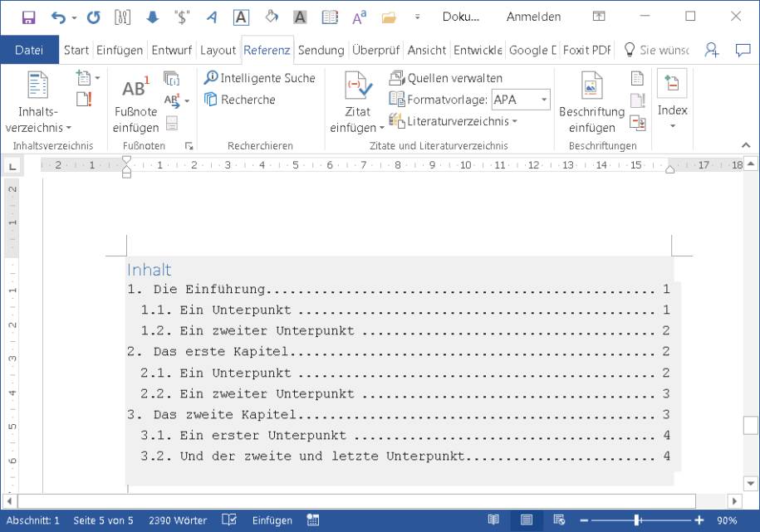
Task: Switch to Print Layout view
Action: (527, 520)
